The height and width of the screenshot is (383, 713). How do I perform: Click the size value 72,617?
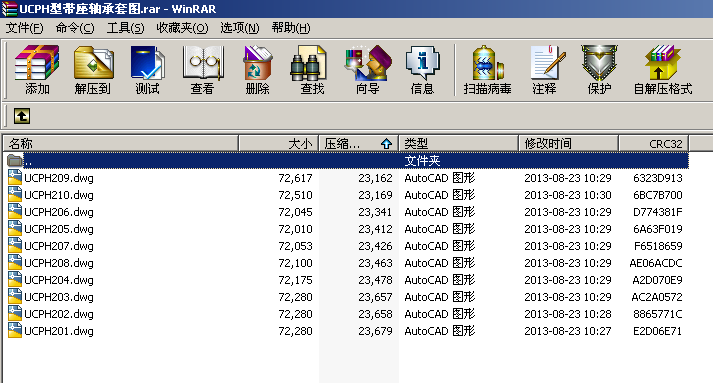(x=296, y=178)
